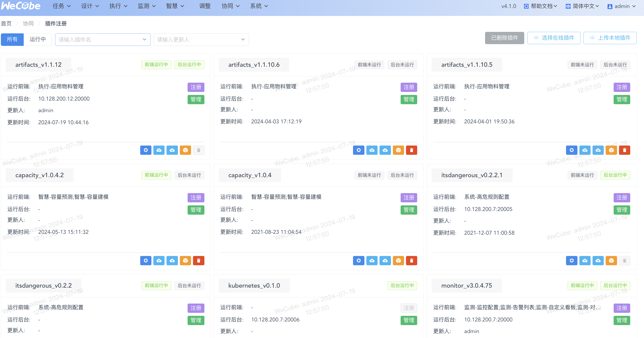
Task: Click address 10.128.200.12:20000
Action: [x=64, y=99]
